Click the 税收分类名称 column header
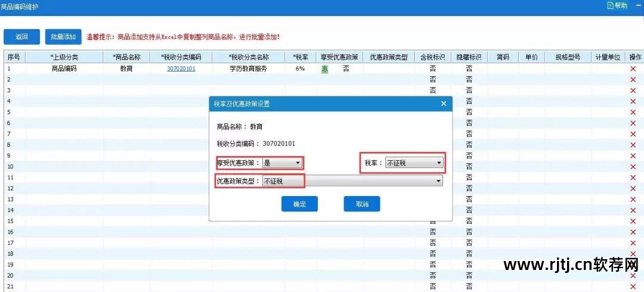 pos(249,57)
